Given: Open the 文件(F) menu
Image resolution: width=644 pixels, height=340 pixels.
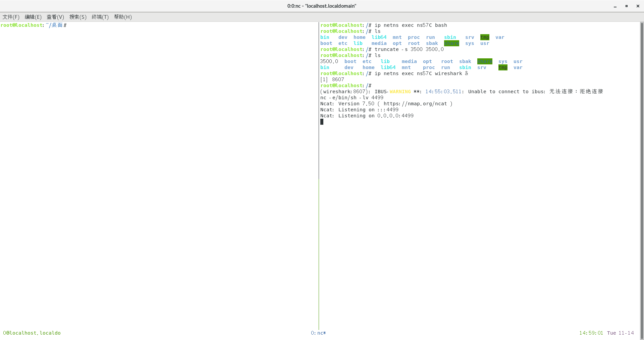Looking at the screenshot, I should pos(11,17).
